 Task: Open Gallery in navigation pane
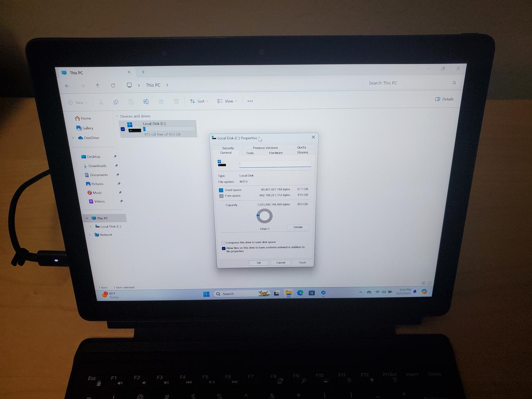pyautogui.click(x=85, y=128)
